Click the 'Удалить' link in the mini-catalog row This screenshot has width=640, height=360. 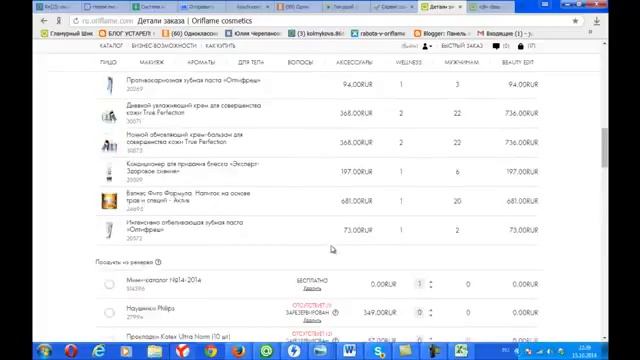312,289
